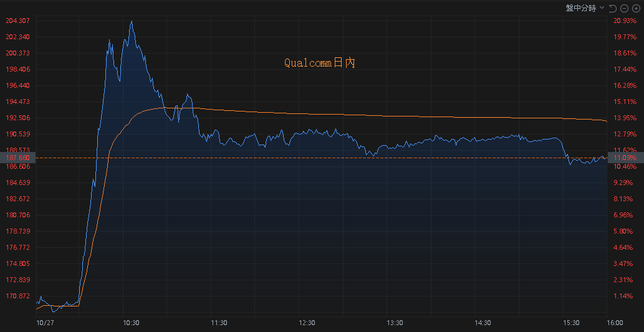
Task: Click the 184.639 price axis label
Action: [x=17, y=183]
